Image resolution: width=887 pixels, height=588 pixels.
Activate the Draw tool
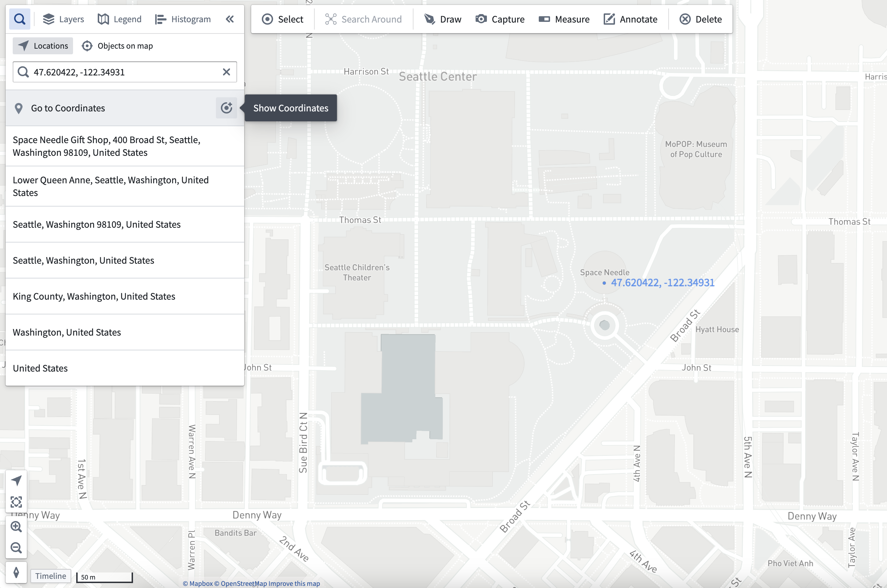pos(443,19)
